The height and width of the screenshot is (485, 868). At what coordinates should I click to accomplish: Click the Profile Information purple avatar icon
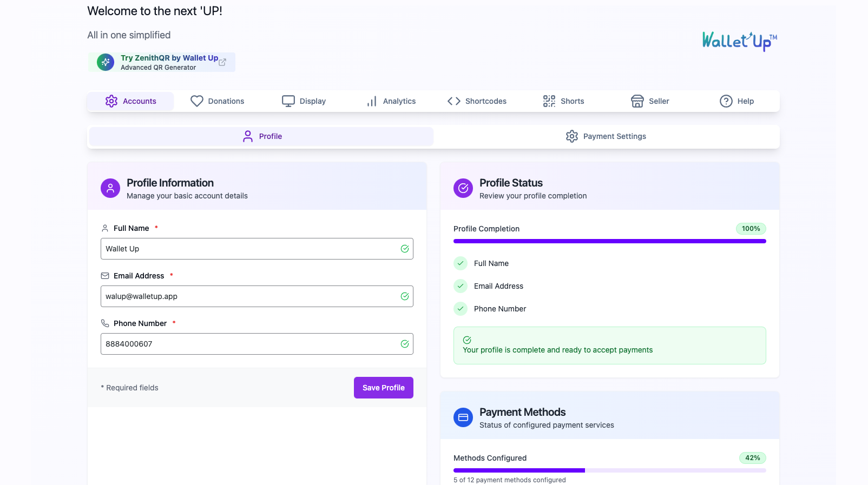[110, 188]
